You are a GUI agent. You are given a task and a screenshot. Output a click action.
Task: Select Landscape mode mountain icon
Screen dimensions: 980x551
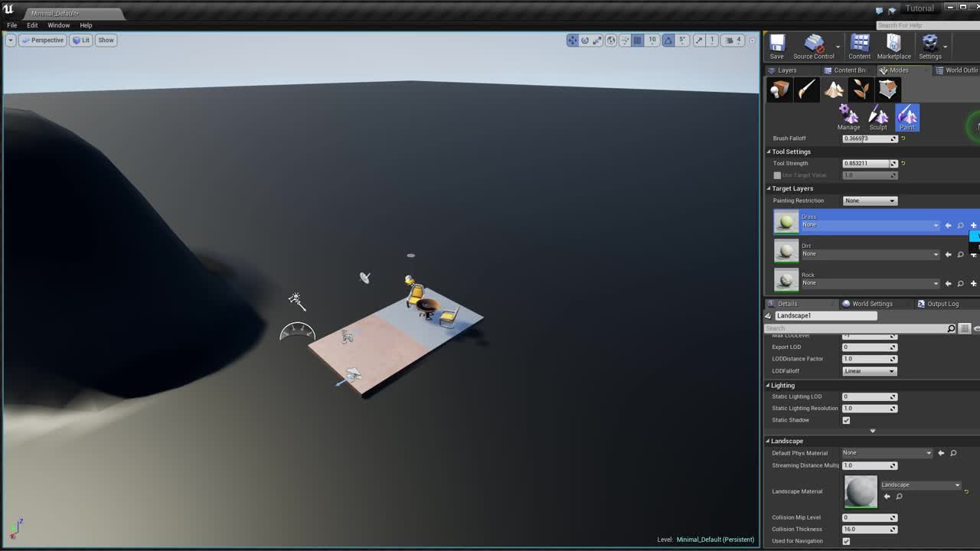[x=834, y=90]
